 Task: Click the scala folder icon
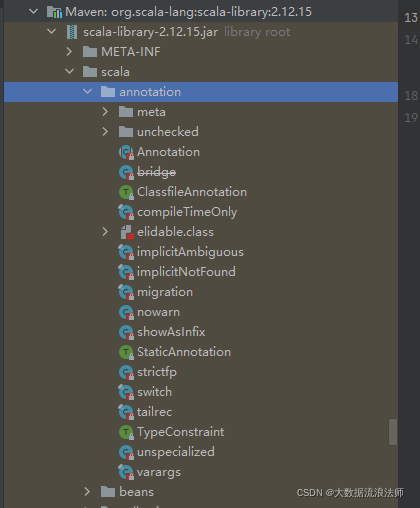[x=90, y=72]
